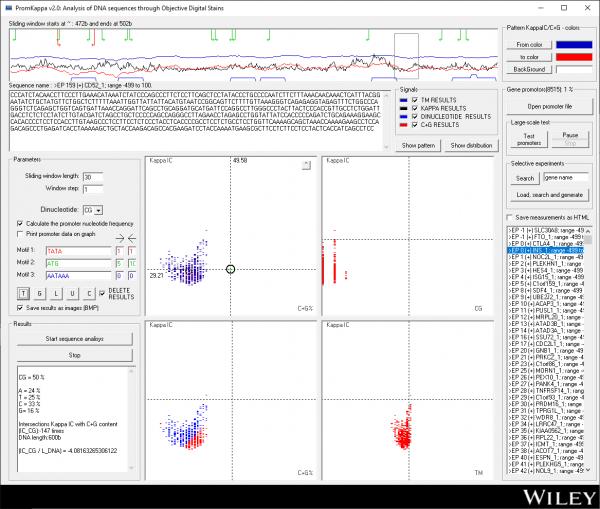Click the to color button
This screenshot has height=509, width=600.
point(529,57)
